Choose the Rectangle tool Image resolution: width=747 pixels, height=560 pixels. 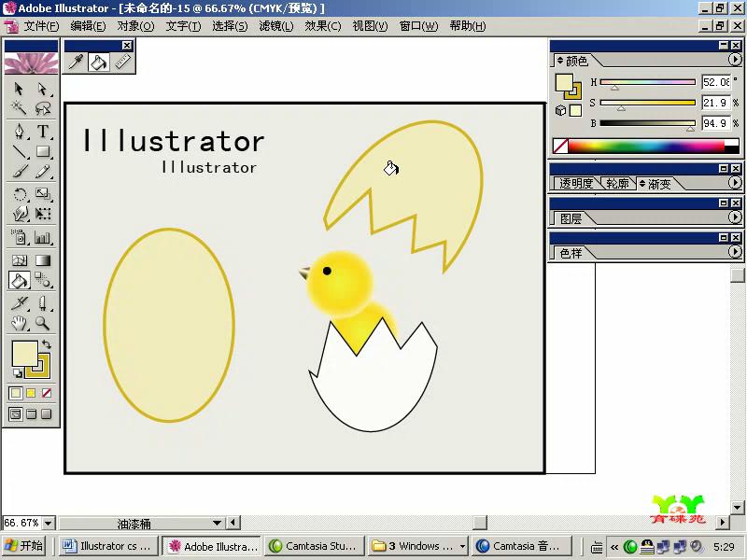42,151
